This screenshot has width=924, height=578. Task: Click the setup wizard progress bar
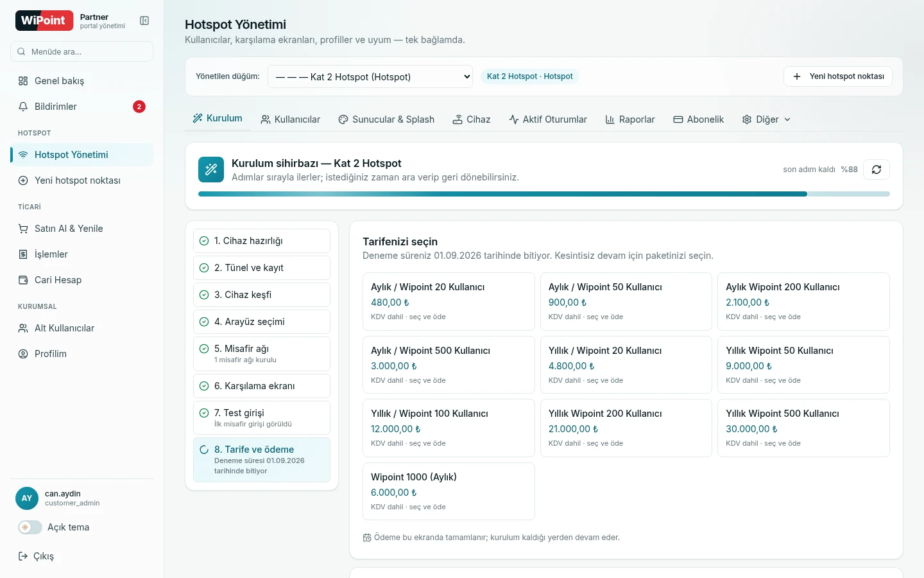pyautogui.click(x=544, y=194)
